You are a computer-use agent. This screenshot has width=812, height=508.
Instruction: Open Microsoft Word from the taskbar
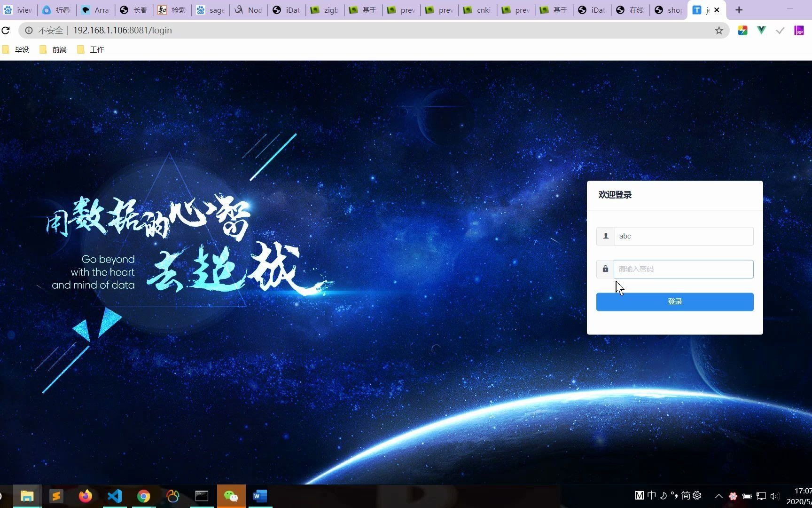pyautogui.click(x=260, y=496)
